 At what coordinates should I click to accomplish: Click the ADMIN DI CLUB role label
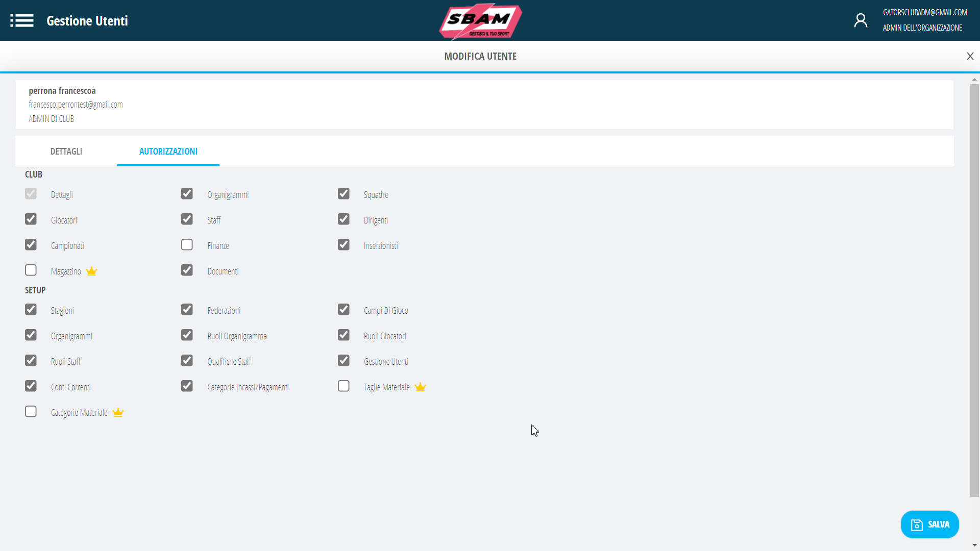(52, 119)
